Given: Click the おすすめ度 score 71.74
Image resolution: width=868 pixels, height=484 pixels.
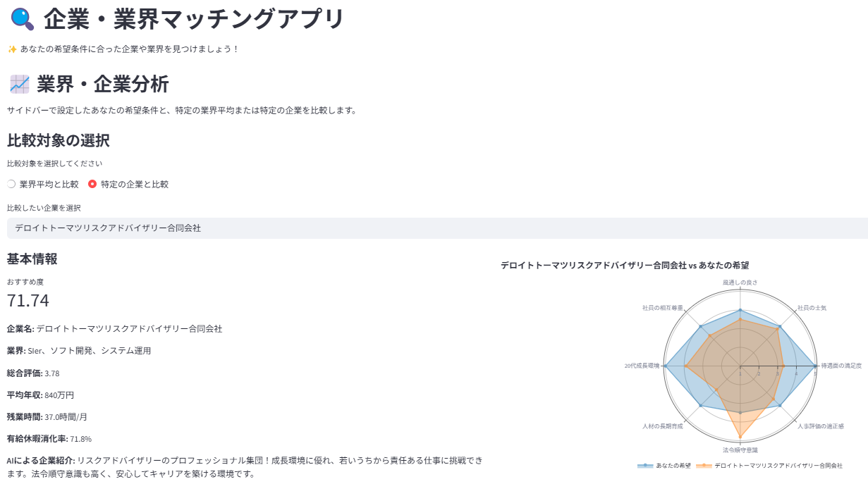Looking at the screenshot, I should (x=28, y=301).
